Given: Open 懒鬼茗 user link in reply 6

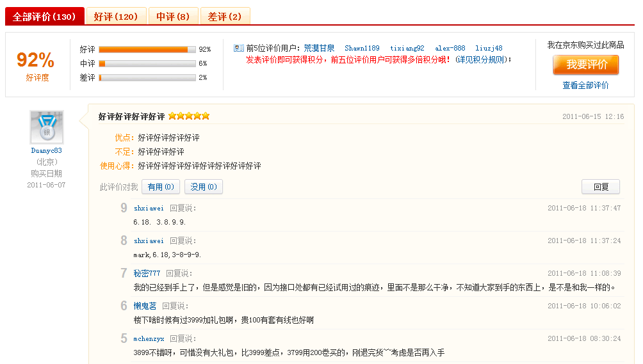Looking at the screenshot, I should [145, 306].
